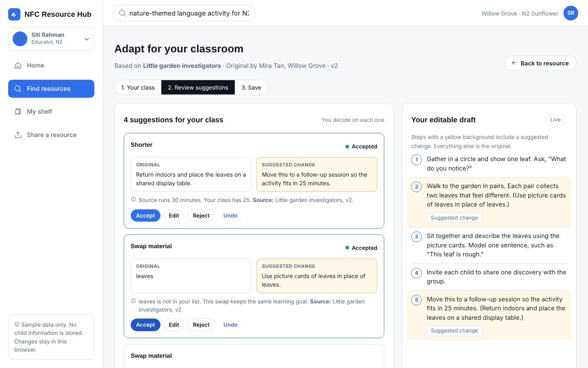588x368 pixels.
Task: Go to step 1. Your class
Action: click(x=138, y=88)
